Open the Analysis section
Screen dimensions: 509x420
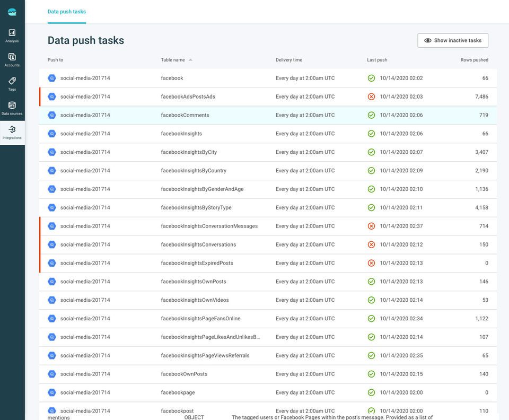pyautogui.click(x=12, y=36)
